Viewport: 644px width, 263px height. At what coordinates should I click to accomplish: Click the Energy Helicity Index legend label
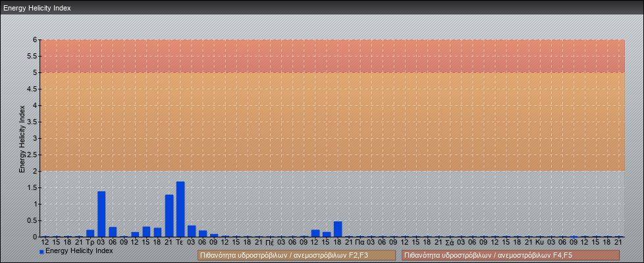(79, 251)
